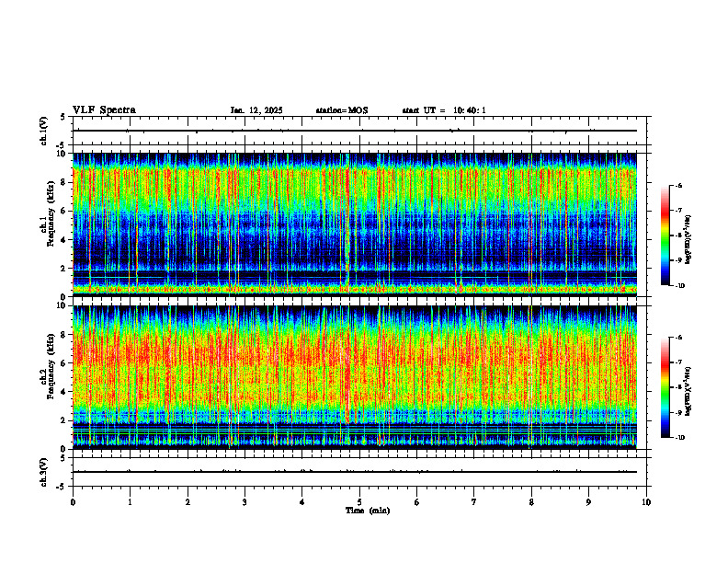
Task: Click the time axis tick label "3"
Action: [x=245, y=502]
